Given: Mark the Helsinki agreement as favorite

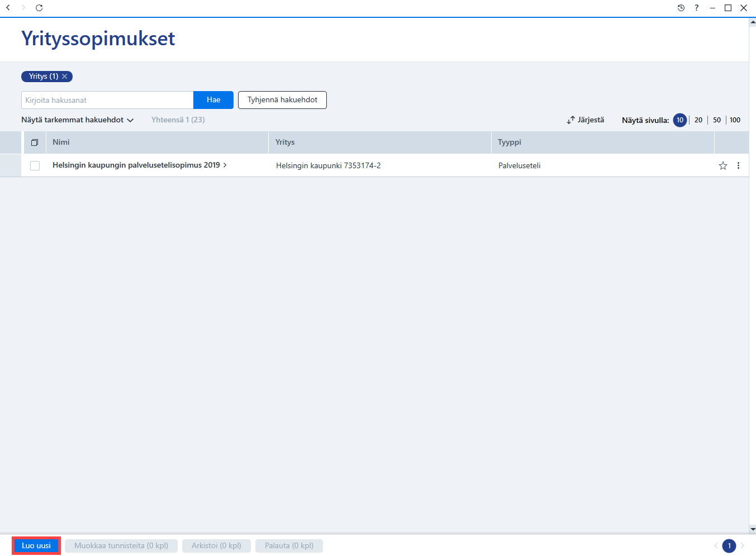Looking at the screenshot, I should point(723,165).
